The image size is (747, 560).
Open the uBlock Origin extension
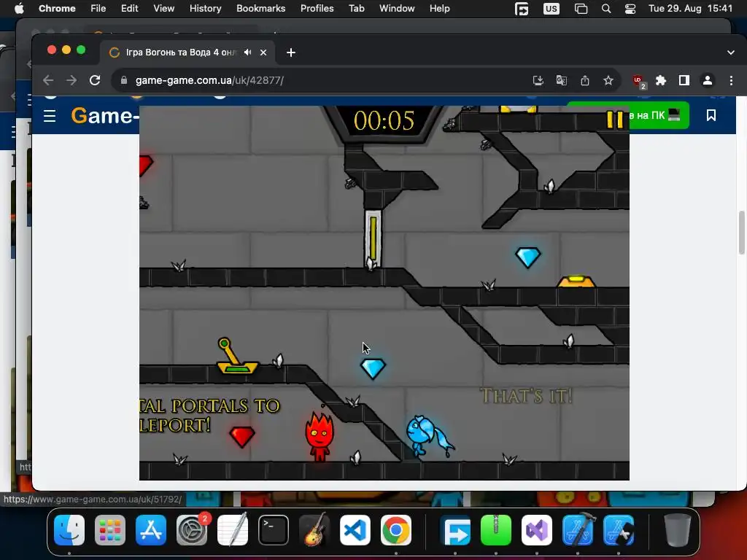click(x=638, y=81)
